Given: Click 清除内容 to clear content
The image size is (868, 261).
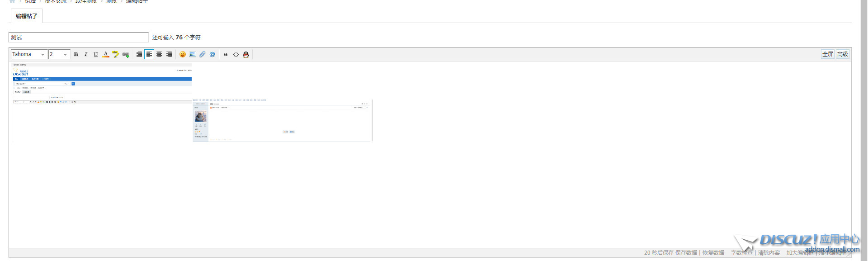Looking at the screenshot, I should tap(768, 252).
